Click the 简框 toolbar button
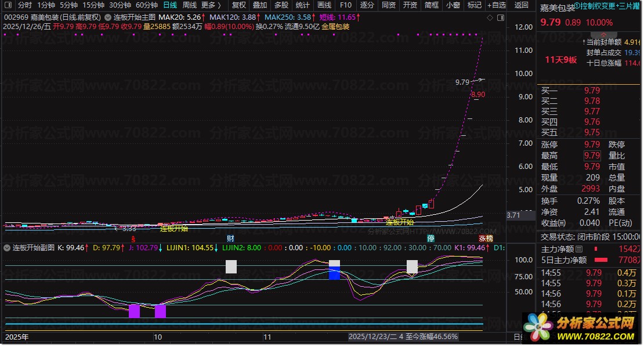The width and height of the screenshot is (644, 346). coord(432,5)
